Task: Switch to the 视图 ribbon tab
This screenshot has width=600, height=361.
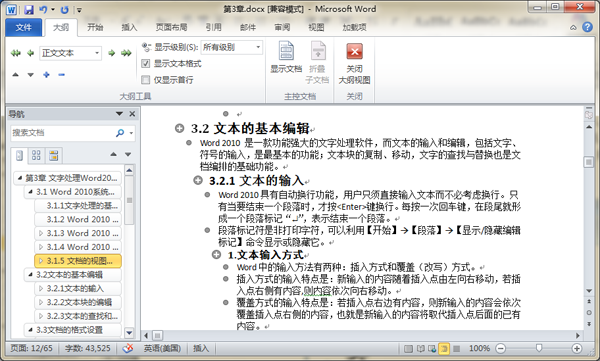Action: pyautogui.click(x=316, y=27)
